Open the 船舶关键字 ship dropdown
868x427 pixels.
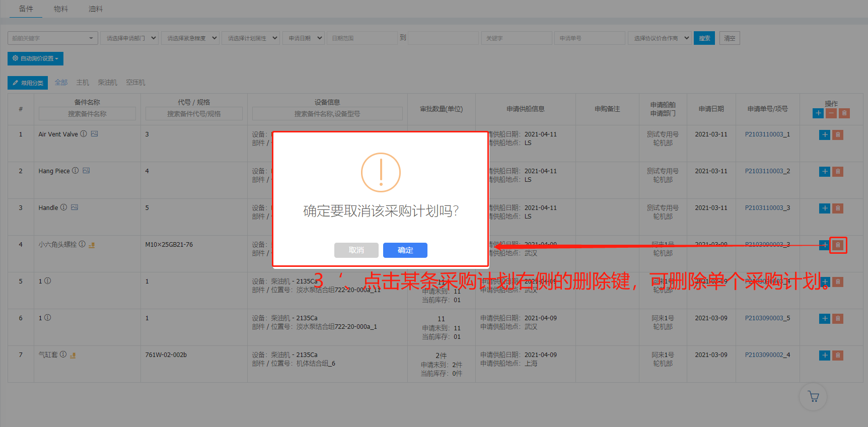click(52, 38)
